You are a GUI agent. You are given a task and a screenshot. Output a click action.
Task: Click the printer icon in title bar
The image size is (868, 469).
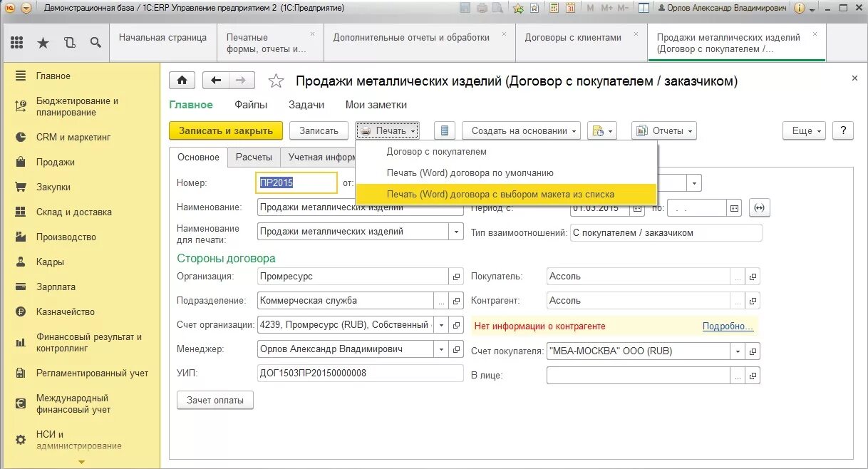point(482,9)
